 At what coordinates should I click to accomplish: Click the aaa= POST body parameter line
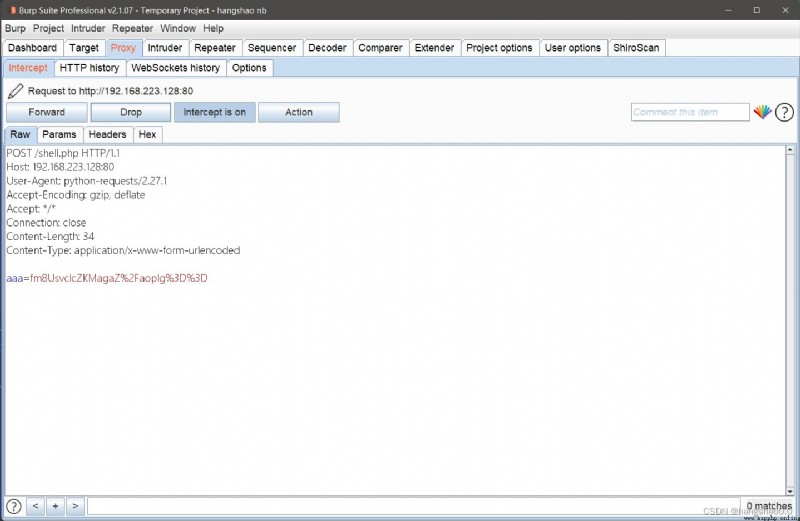[x=107, y=278]
